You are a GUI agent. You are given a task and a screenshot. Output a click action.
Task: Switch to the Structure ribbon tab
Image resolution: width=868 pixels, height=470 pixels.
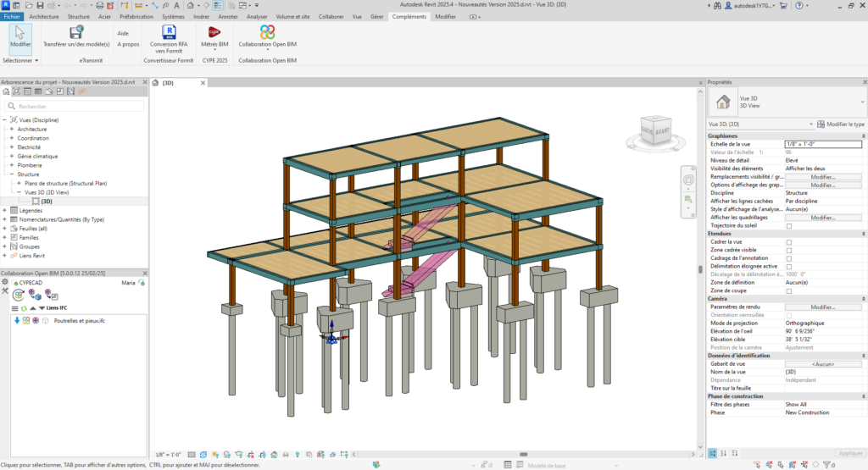coord(78,16)
